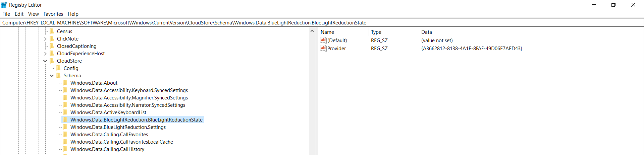Select Windows.Data.About key
644x155 pixels.
point(94,83)
